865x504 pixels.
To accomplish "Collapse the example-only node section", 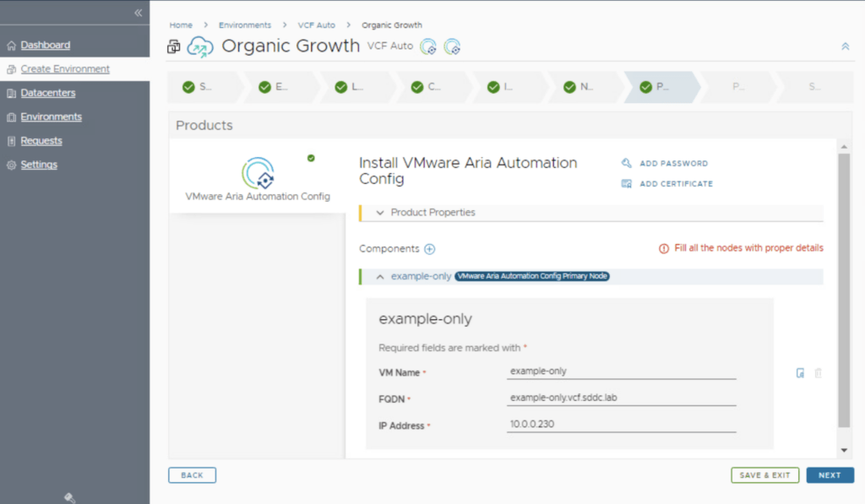I will 380,276.
